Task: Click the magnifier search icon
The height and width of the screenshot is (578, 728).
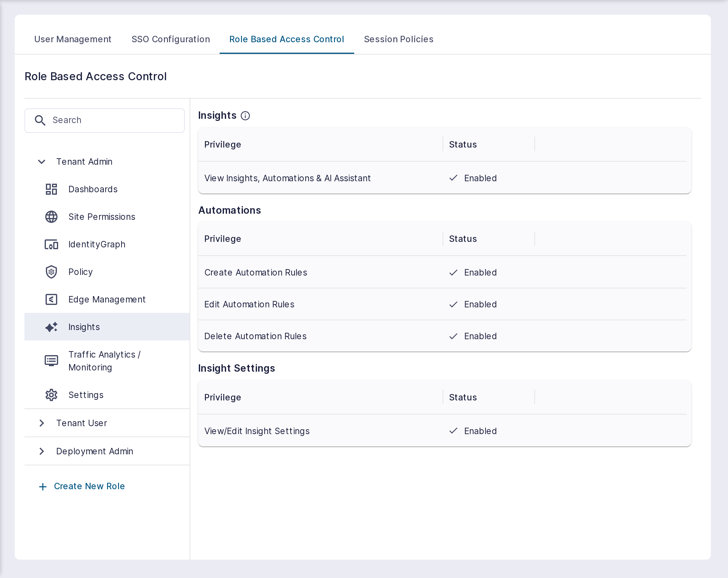Action: (x=40, y=120)
